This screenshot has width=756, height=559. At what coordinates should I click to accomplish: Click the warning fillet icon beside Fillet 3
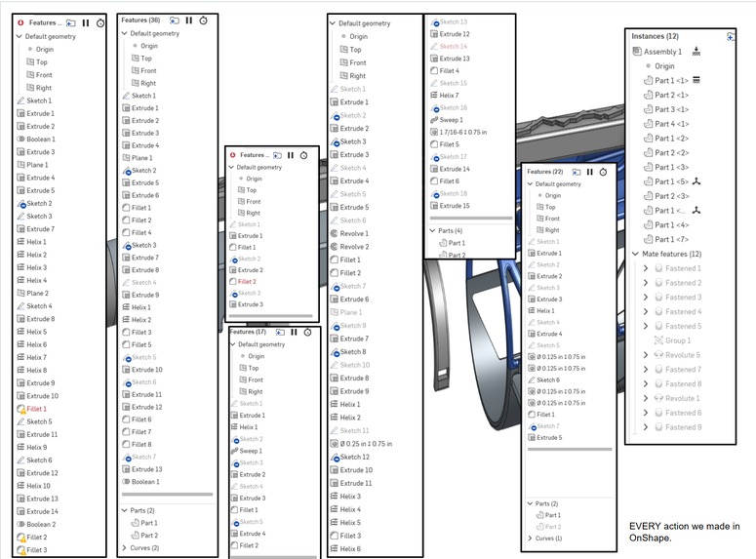coord(20,550)
